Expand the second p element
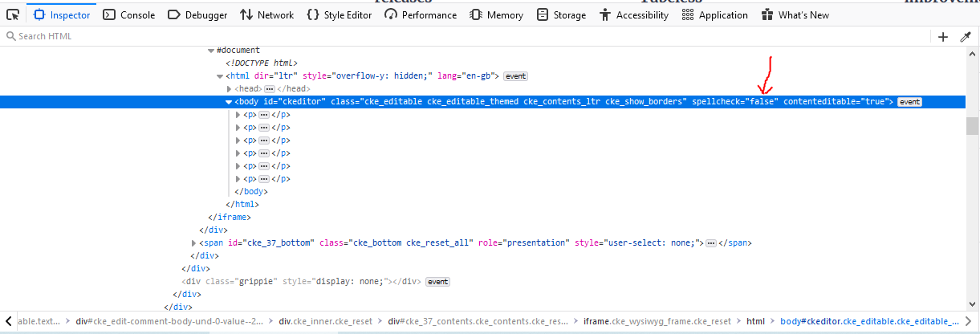Screen dimensions: 980x334 coord(238,128)
